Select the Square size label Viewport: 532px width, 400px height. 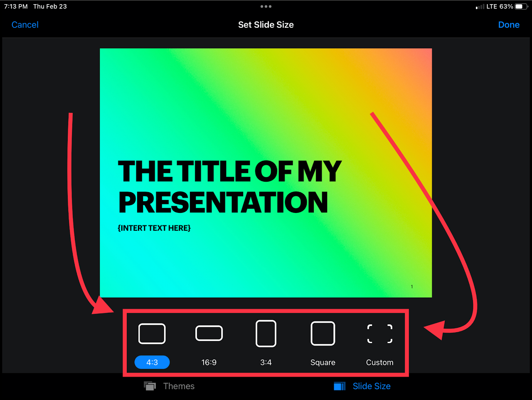(x=323, y=362)
